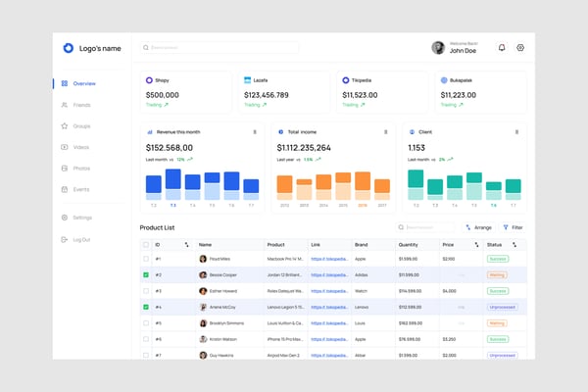Open the notifications bell
This screenshot has width=588, height=392.
pyautogui.click(x=502, y=48)
